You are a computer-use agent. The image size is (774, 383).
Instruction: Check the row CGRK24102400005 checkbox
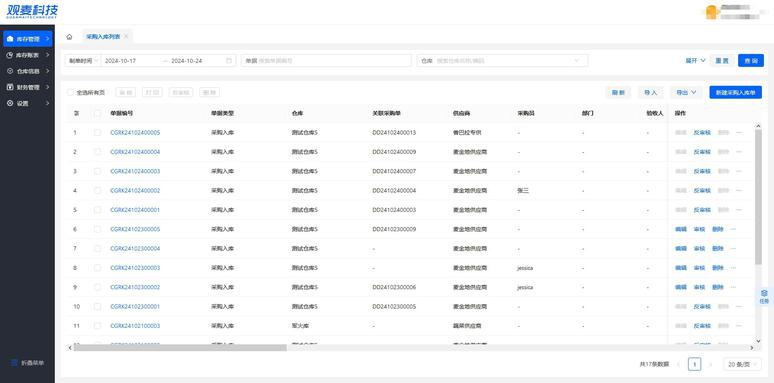(x=97, y=133)
